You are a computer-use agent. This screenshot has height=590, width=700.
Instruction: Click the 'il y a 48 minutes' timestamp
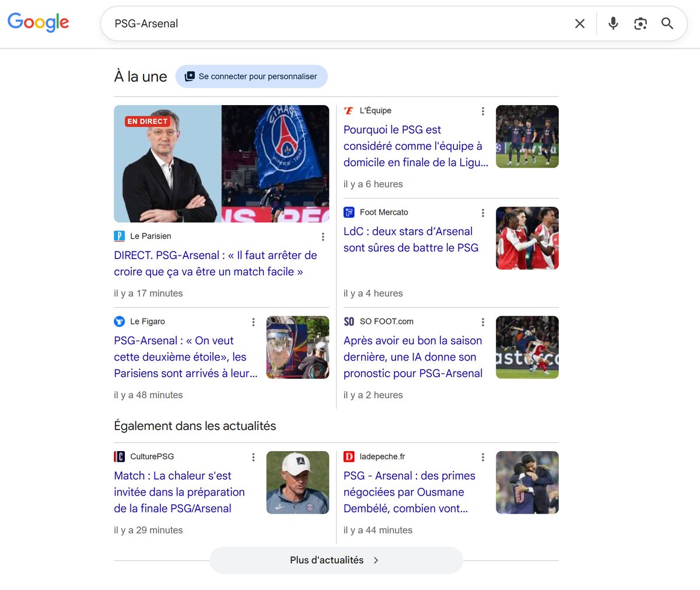tap(148, 395)
